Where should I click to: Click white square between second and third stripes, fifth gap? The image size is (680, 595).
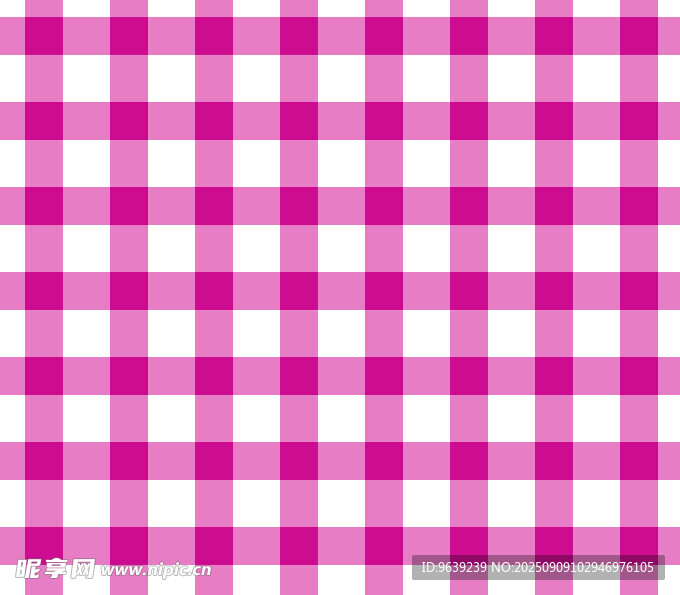click(x=171, y=418)
